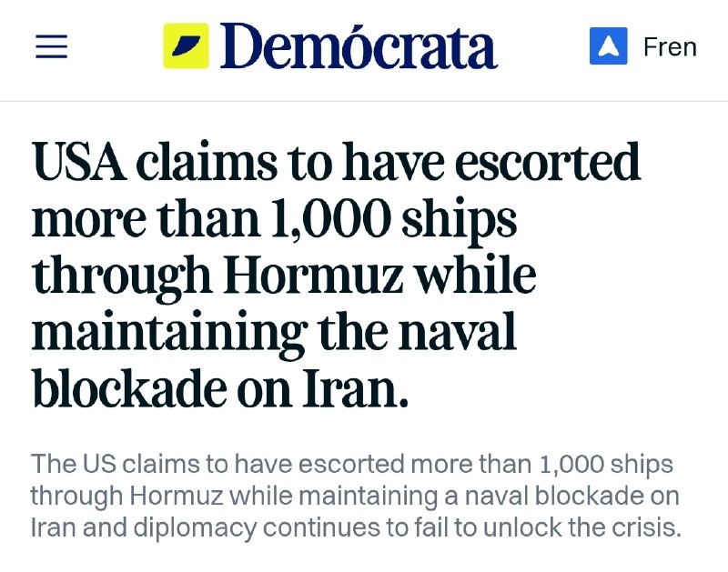
Task: Click the yellow Demócrata logo badge
Action: (x=186, y=46)
